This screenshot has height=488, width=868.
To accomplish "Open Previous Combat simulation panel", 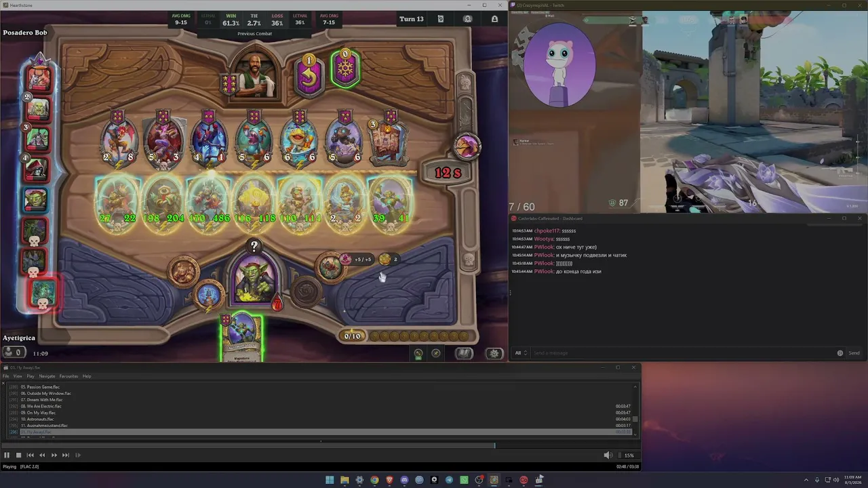I will 255,34.
